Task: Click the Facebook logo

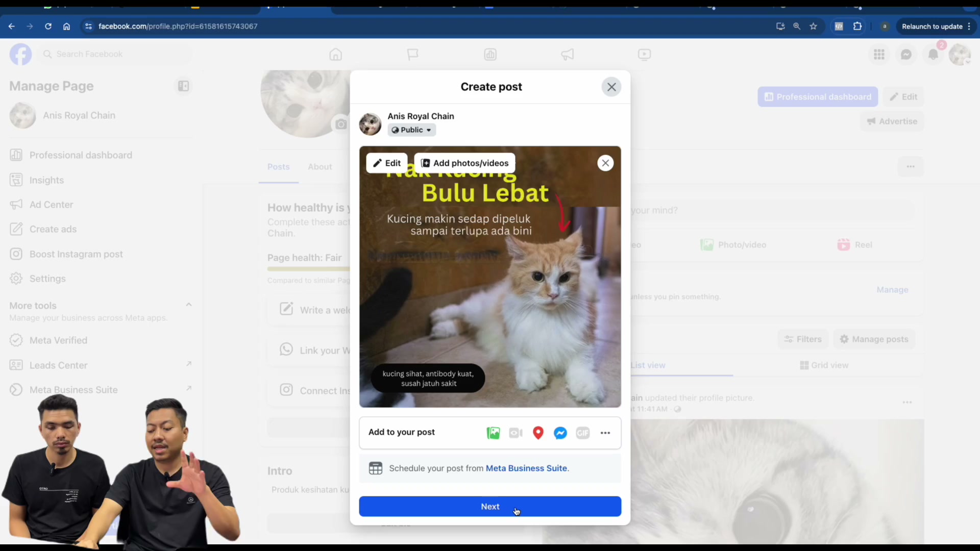Action: pos(20,54)
